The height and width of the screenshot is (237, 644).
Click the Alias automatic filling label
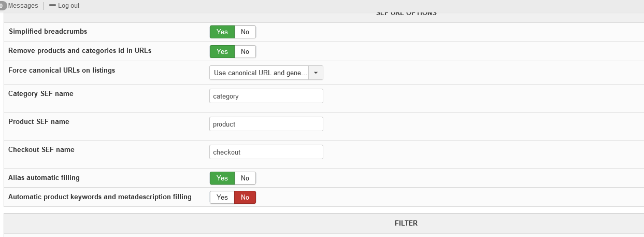pos(44,178)
